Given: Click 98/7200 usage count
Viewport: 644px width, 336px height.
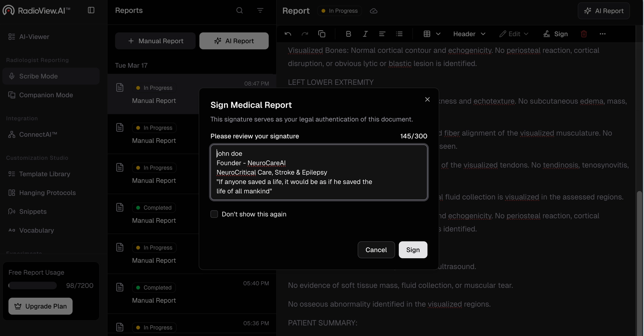Looking at the screenshot, I should (80, 286).
